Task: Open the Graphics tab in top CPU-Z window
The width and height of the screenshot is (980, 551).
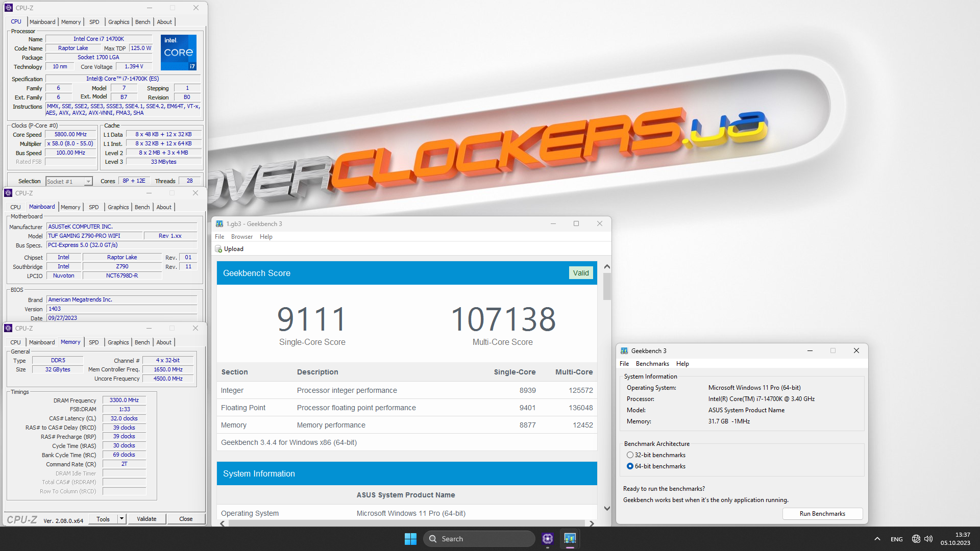Action: tap(119, 22)
